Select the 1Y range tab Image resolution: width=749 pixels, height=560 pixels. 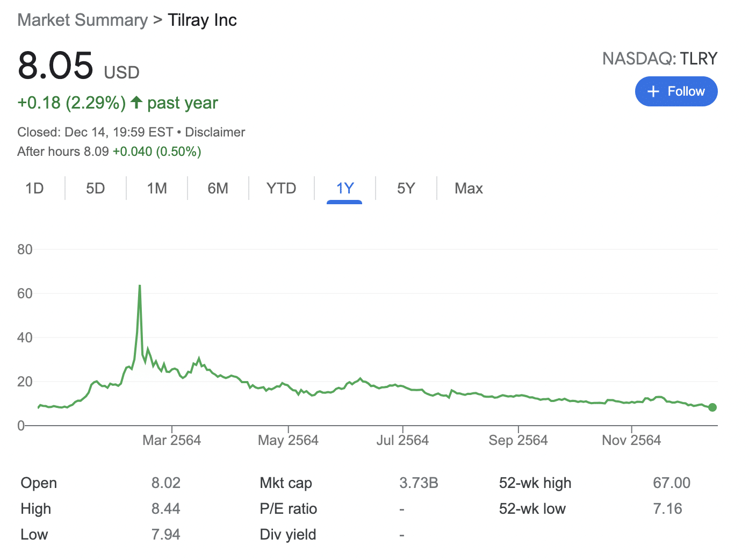(344, 189)
